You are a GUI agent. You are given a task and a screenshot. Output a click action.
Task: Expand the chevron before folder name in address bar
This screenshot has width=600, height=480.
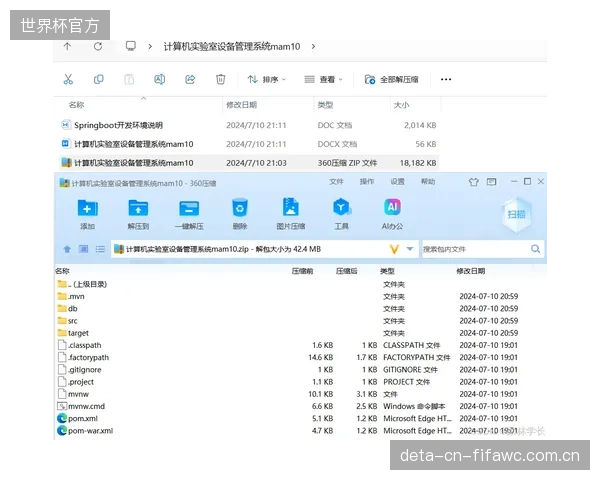[150, 47]
